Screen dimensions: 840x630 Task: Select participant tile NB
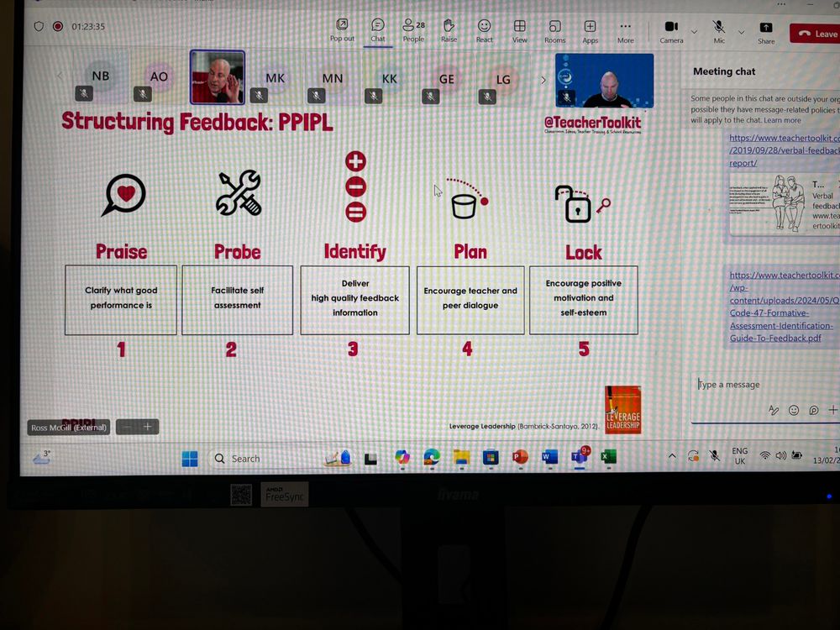(x=100, y=76)
